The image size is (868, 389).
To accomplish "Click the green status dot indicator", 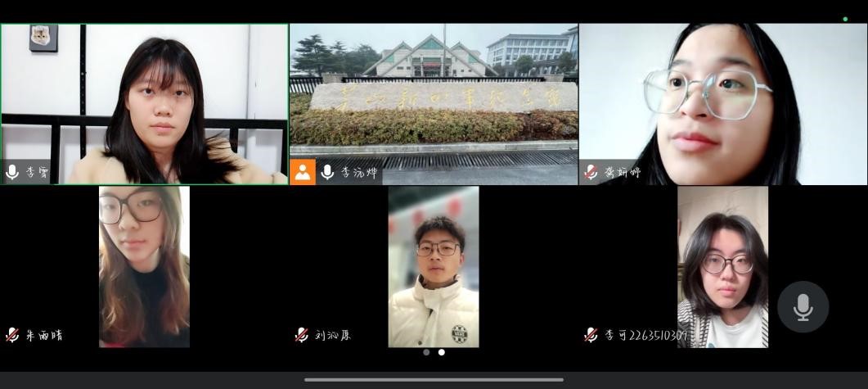I will (845, 19).
